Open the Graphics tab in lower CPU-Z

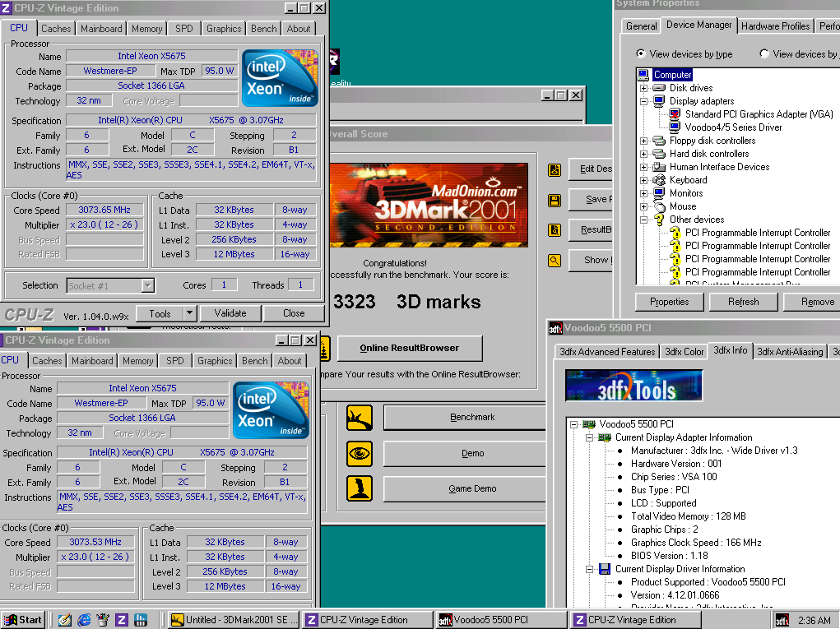coord(215,361)
